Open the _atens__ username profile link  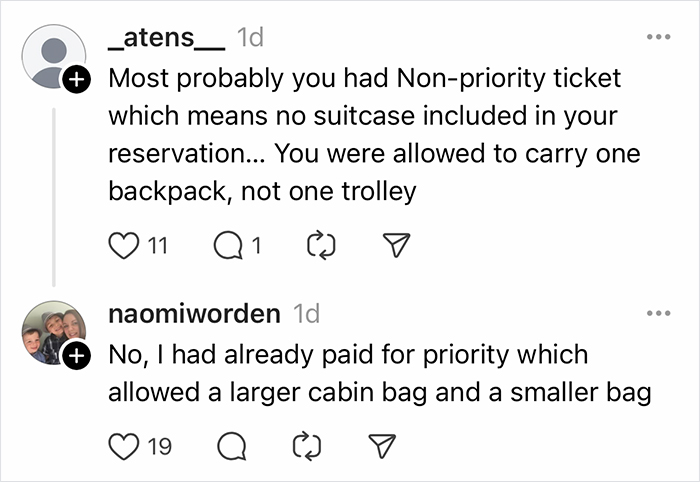tap(166, 39)
